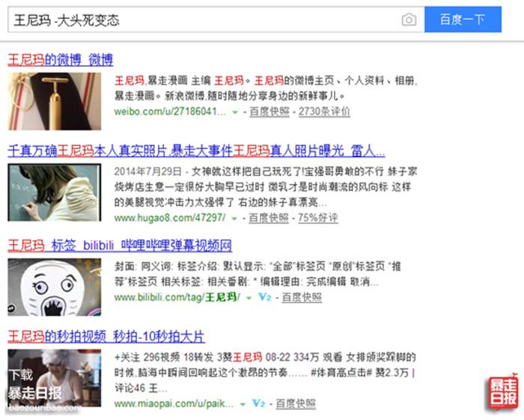Expand dropdown arrow beside miaopai.com URL

click(243, 404)
